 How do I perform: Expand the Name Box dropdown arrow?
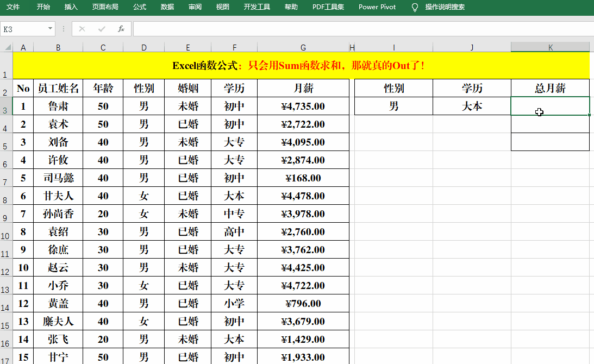pos(50,29)
